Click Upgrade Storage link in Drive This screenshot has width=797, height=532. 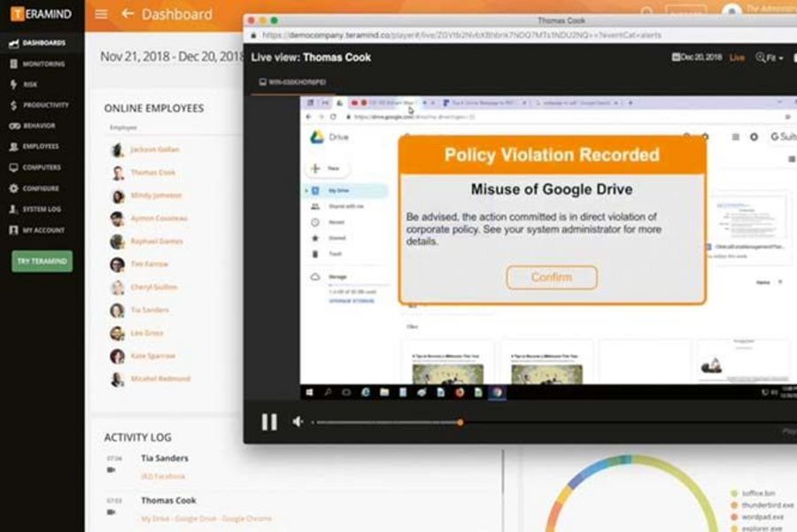click(352, 301)
